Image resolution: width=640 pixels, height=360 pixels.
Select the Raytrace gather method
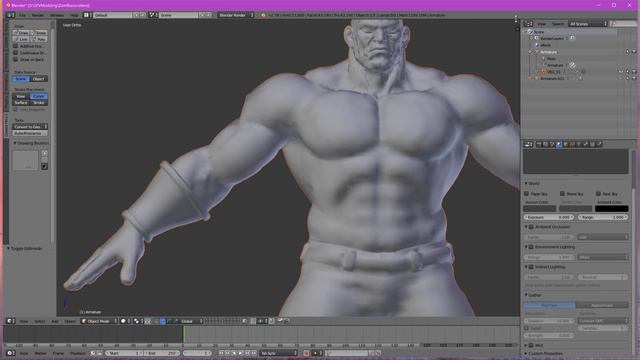[550, 305]
